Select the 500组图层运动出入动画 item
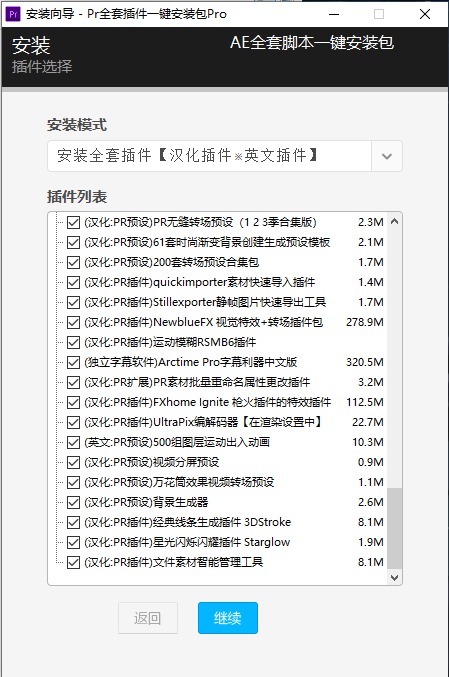449x677 pixels. (x=177, y=443)
